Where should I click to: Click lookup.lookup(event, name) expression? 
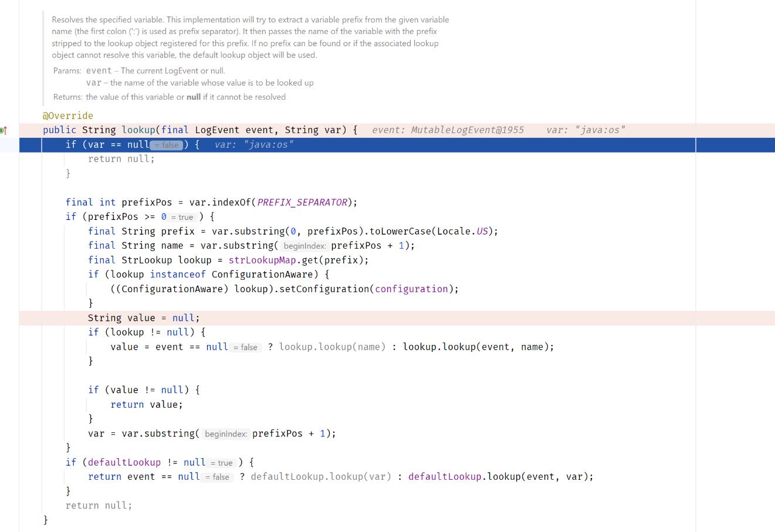476,347
